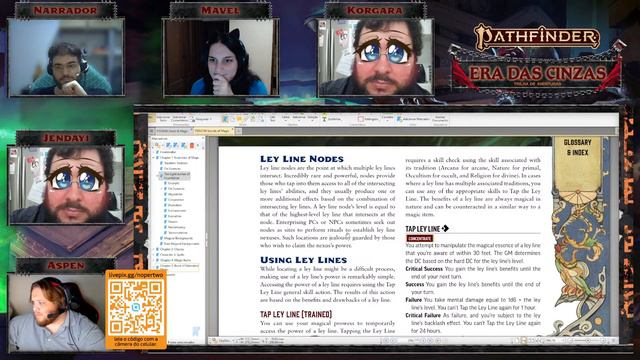640x360 pixels.
Task: Click the first blue bookmark icon in panel toolbar
Action: pyautogui.click(x=169, y=145)
